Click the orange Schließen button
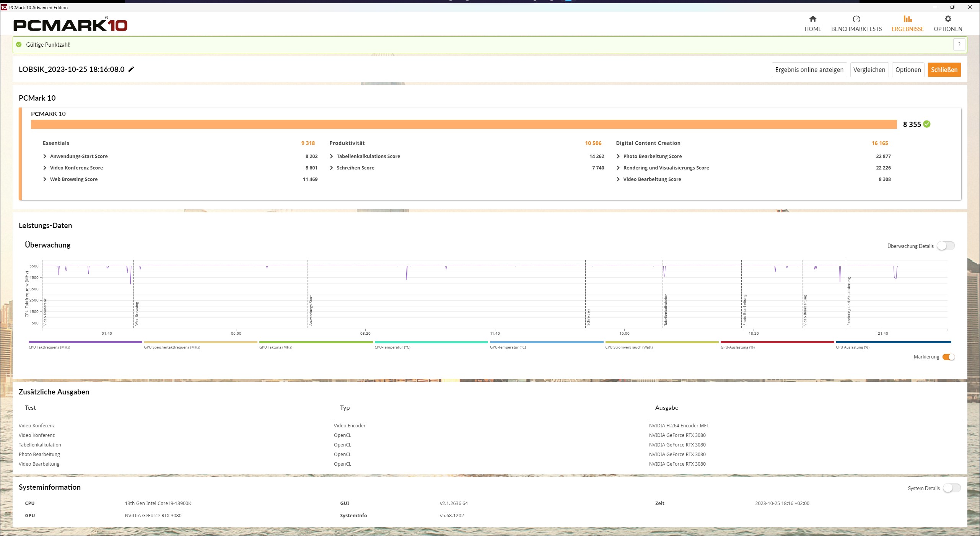Viewport: 980px width, 536px height. pyautogui.click(x=944, y=70)
